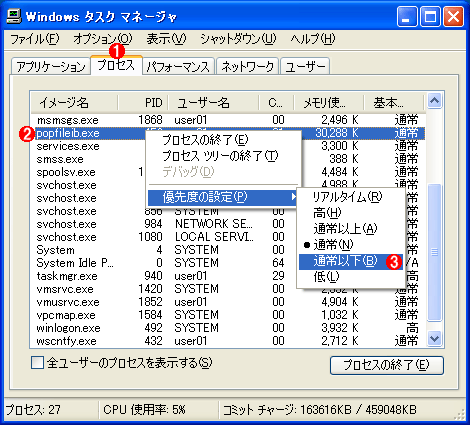The image size is (470, 425).
Task: Open the オプション(O) menu
Action: pyautogui.click(x=103, y=39)
